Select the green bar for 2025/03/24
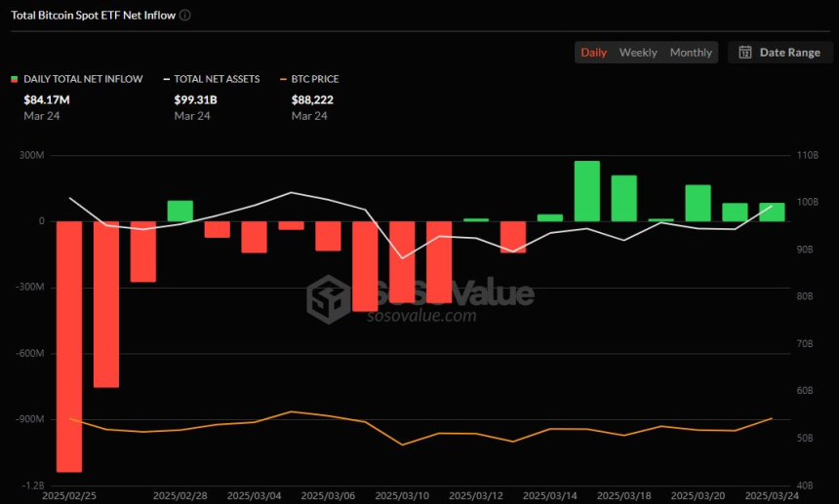The image size is (839, 504). pos(773,212)
